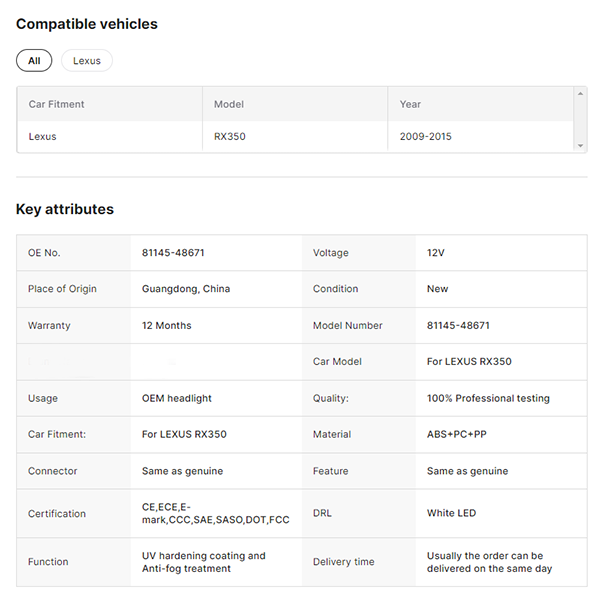Click the RX350 model cell

click(x=230, y=136)
